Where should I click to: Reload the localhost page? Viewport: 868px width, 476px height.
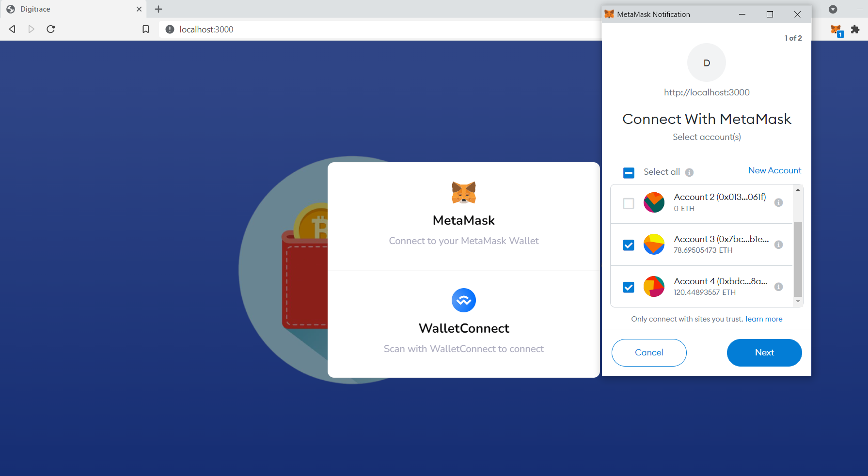click(51, 29)
